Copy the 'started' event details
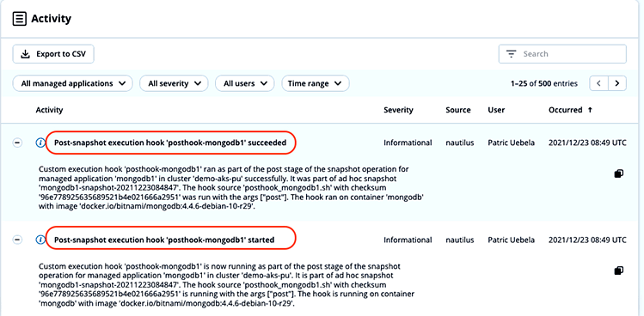This screenshot has width=644, height=316. point(618,270)
